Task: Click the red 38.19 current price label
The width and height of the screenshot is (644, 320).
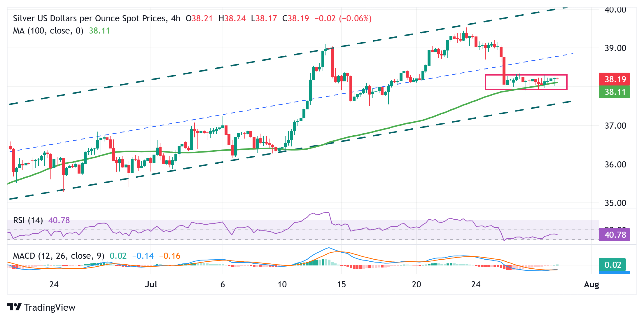Action: pos(614,79)
